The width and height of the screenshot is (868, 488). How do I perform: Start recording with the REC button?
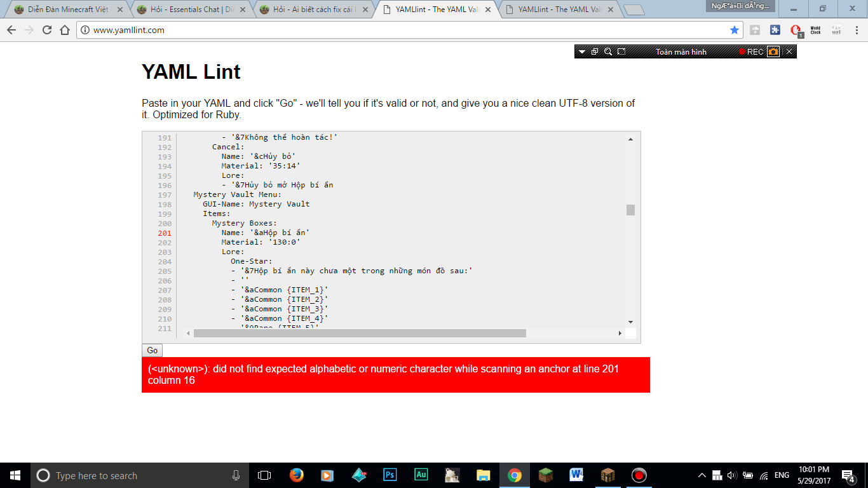tap(751, 51)
